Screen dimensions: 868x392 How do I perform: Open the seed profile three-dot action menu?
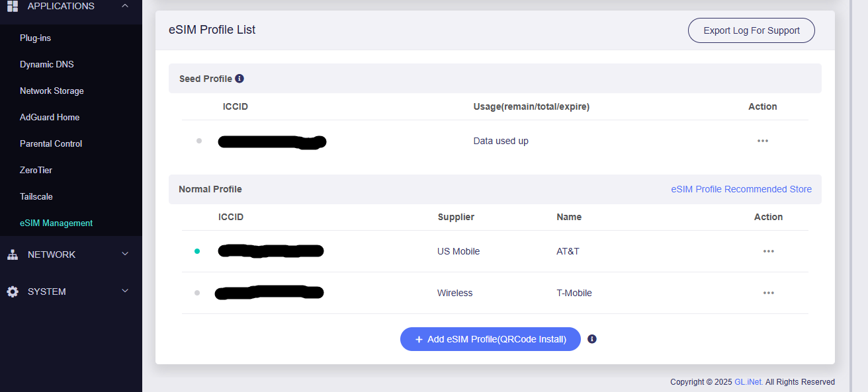(762, 141)
